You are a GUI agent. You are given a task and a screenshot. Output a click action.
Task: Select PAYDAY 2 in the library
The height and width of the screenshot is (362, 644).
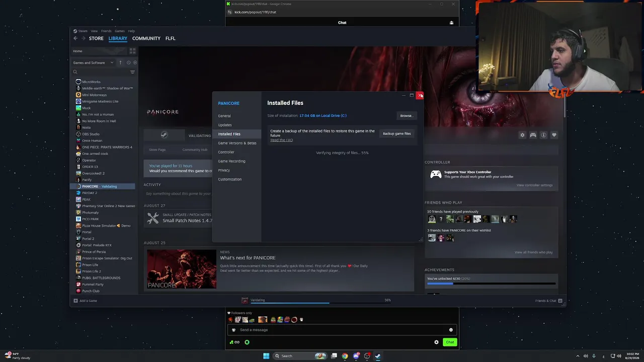coord(90,193)
